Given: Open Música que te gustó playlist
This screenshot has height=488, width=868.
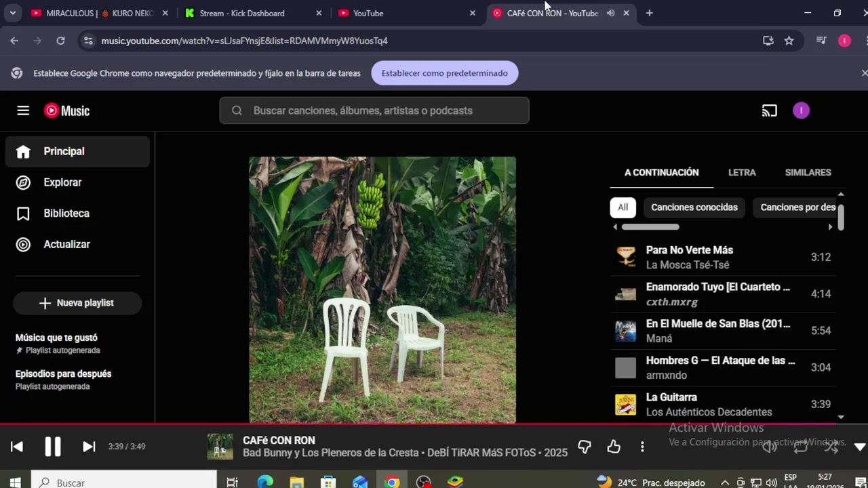Looking at the screenshot, I should [x=58, y=343].
